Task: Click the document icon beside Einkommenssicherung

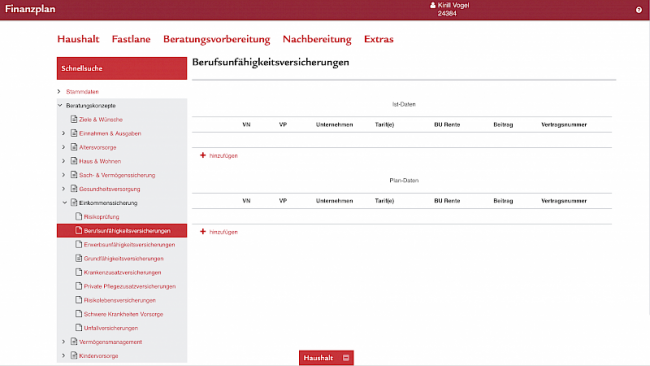Action: 74,202
